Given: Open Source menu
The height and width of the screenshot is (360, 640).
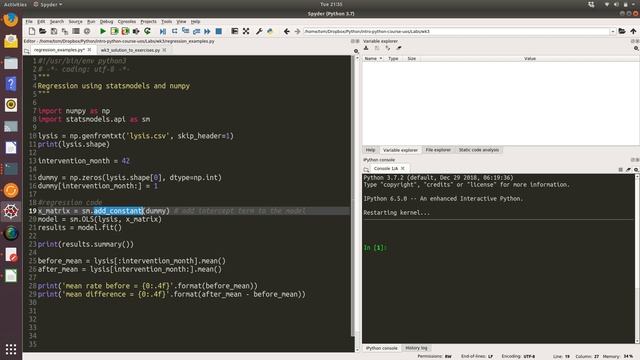Looking at the screenshot, I should tap(76, 22).
